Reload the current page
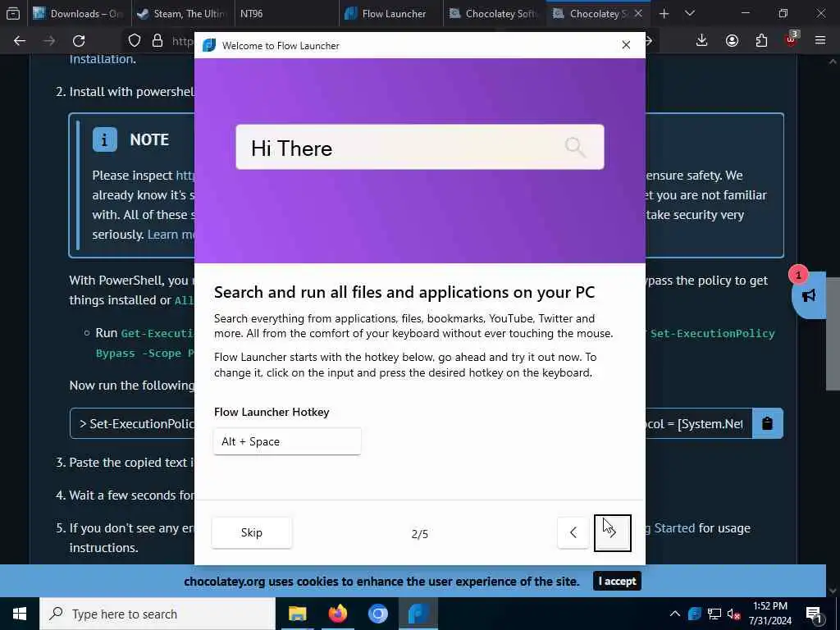Screen dimensions: 840x630 [x=79, y=41]
